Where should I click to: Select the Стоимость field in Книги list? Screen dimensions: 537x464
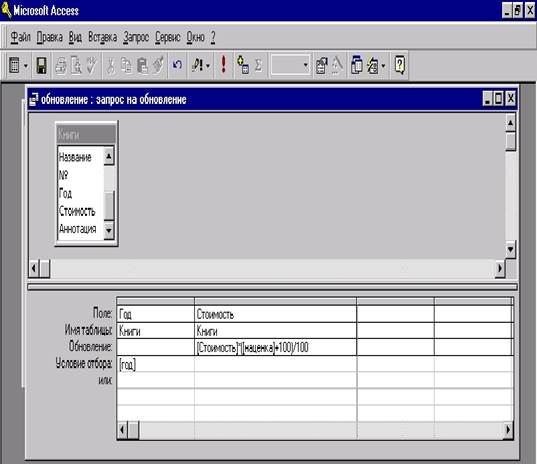[77, 211]
